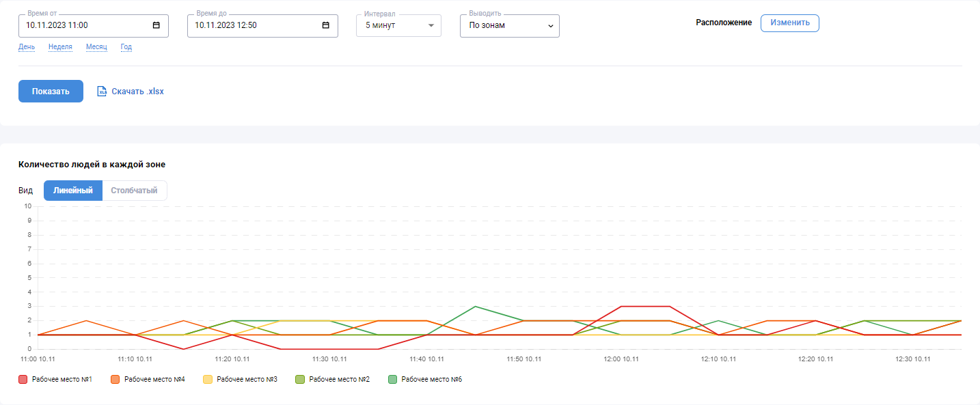Click the 11:10 10.11 axis label
This screenshot has width=980, height=405.
pos(135,359)
